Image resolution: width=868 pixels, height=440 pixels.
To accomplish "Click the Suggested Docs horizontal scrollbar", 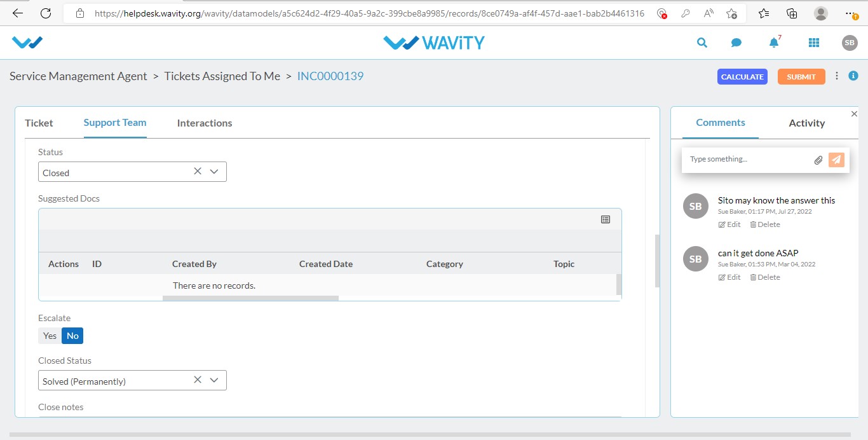I will [250, 298].
